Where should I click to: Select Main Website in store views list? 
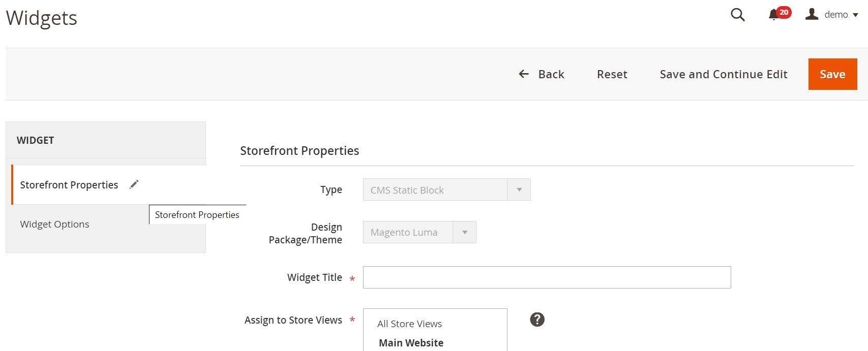(411, 343)
